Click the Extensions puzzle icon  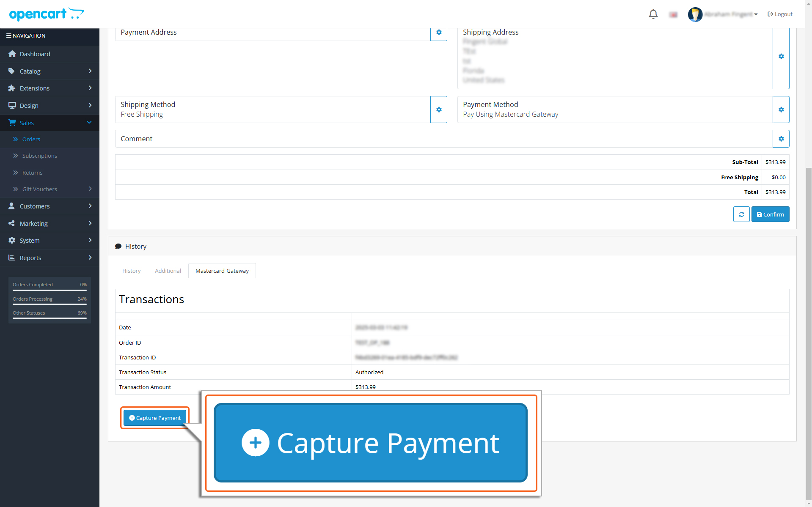click(x=12, y=88)
